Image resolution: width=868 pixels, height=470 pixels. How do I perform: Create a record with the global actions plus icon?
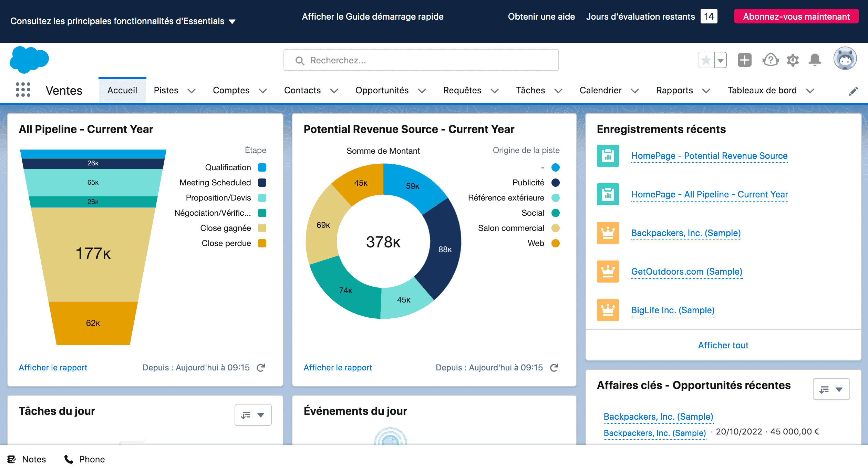pos(744,60)
